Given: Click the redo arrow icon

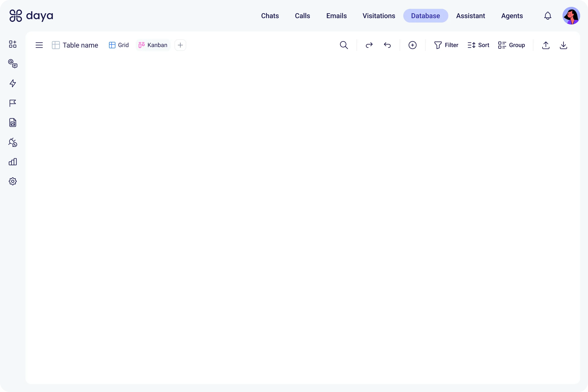Looking at the screenshot, I should (x=369, y=45).
